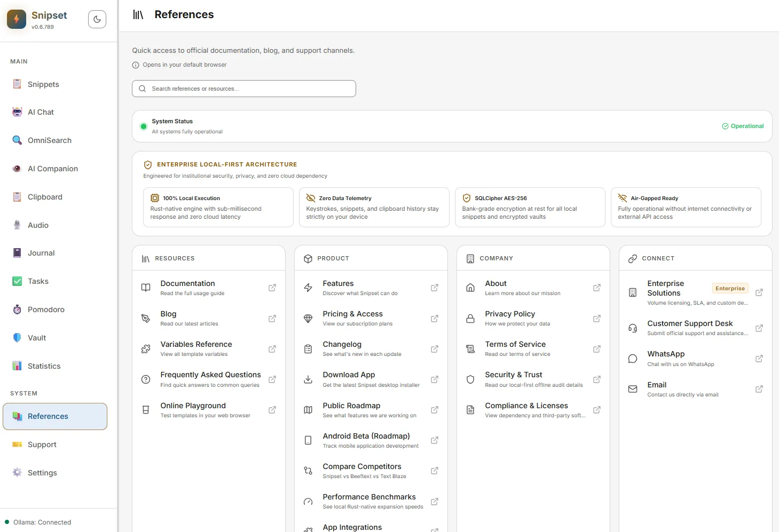Click the Download App arrow icon
779x532 pixels.
(308, 379)
